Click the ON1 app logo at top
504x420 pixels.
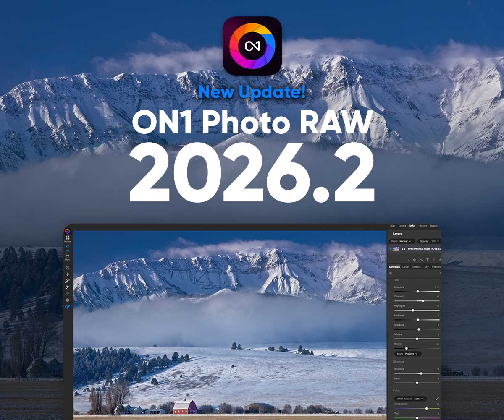pos(252,46)
